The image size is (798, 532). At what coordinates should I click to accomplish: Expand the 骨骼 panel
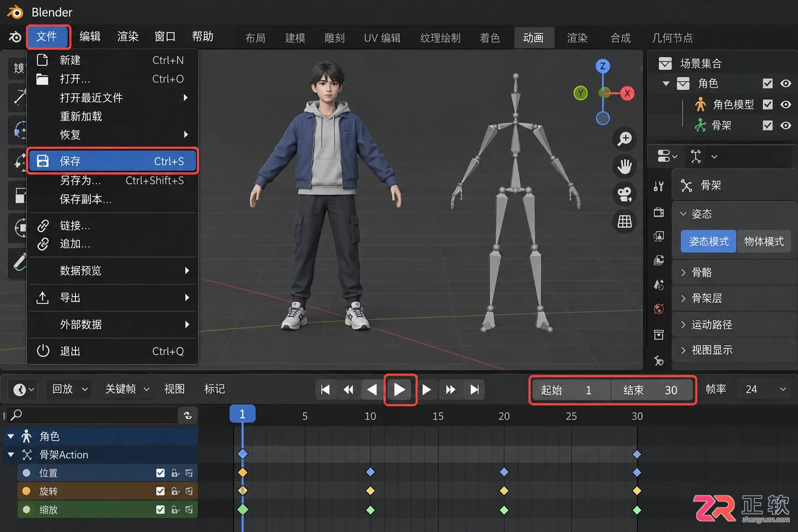pyautogui.click(x=734, y=272)
